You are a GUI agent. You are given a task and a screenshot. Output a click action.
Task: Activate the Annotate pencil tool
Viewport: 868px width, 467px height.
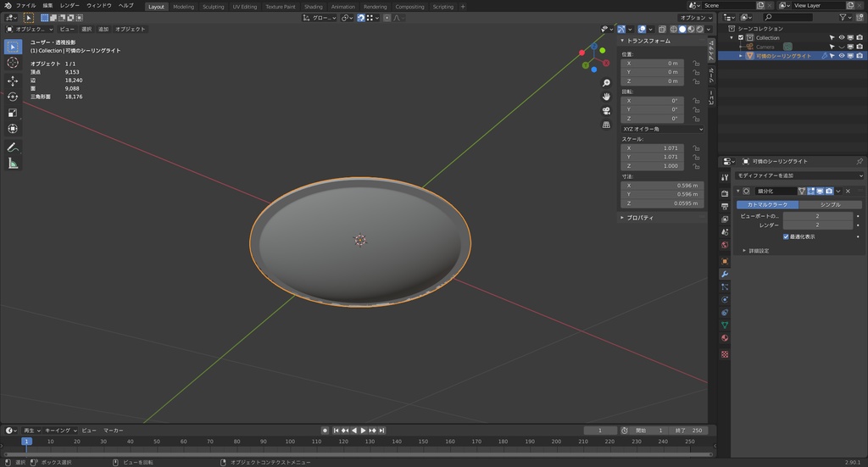13,147
